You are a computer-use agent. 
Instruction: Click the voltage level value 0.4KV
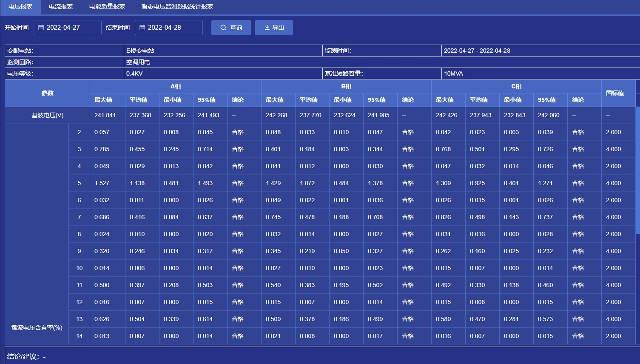[134, 73]
